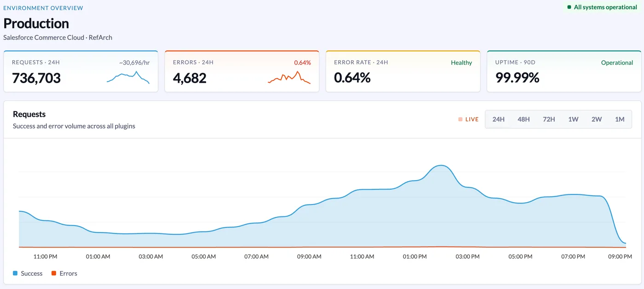
Task: Click the REQUESTS · 24H card label
Action: point(36,62)
